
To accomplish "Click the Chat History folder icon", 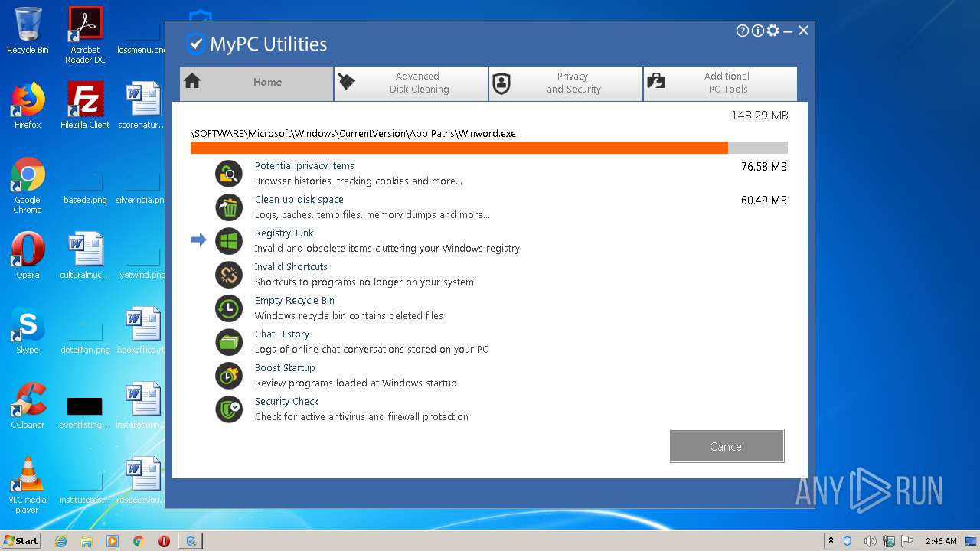I will point(229,342).
